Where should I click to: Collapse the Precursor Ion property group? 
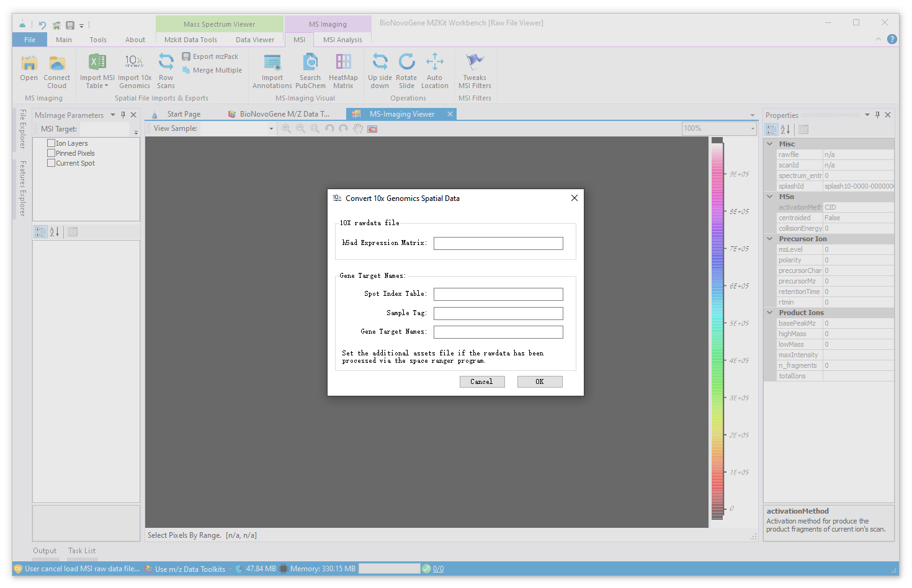point(770,239)
